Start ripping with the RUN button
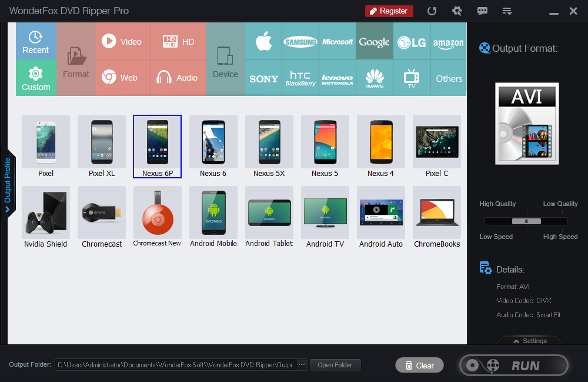The image size is (588, 382). (514, 365)
